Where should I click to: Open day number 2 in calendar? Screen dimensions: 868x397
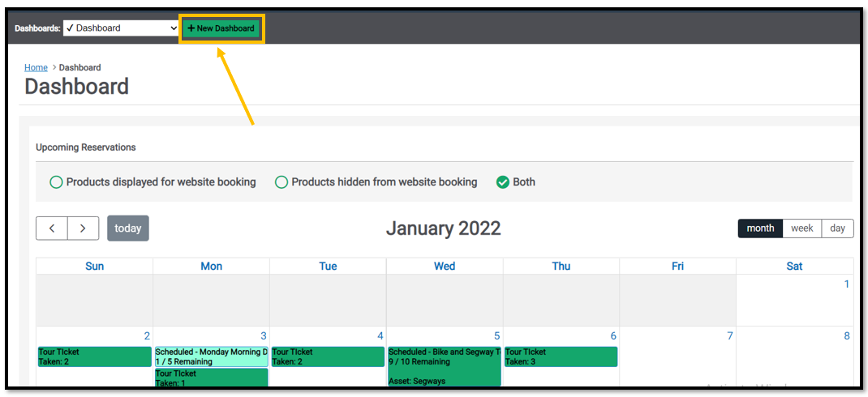click(147, 336)
